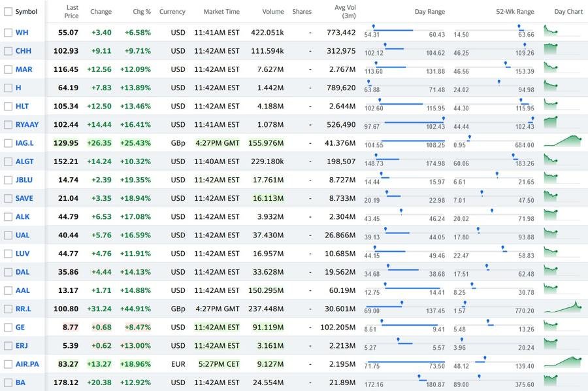The image size is (588, 391).
Task: Select the HLT 52-week range bar
Action: point(494,105)
